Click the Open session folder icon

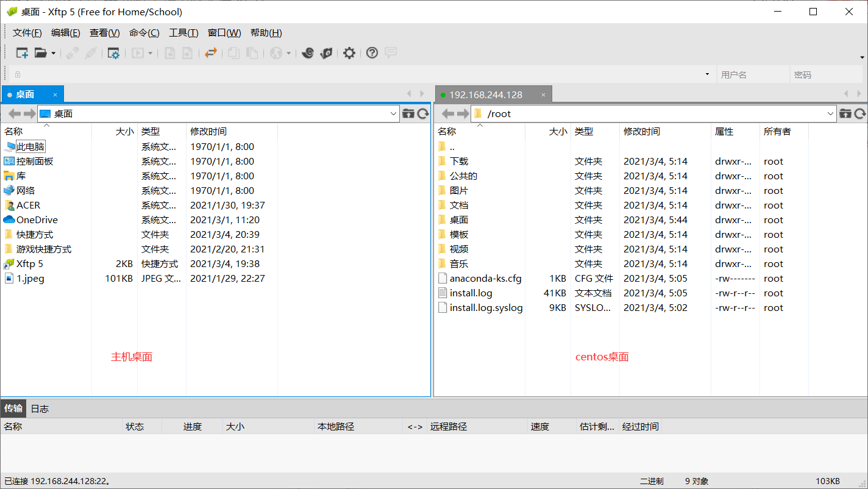(40, 53)
